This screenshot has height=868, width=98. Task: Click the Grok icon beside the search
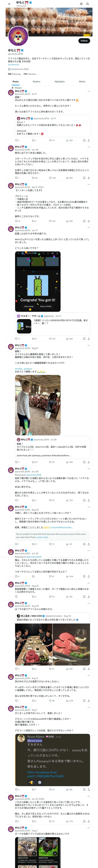click(x=81, y=4)
